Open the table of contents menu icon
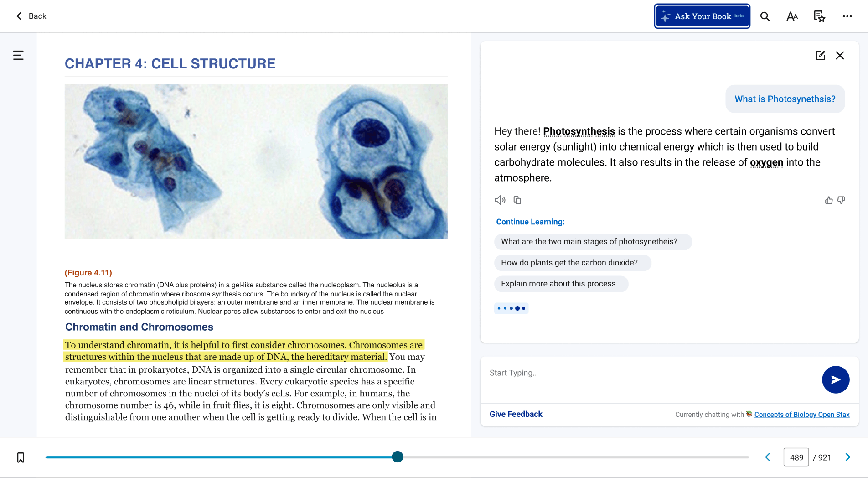The height and width of the screenshot is (478, 868). [18, 55]
